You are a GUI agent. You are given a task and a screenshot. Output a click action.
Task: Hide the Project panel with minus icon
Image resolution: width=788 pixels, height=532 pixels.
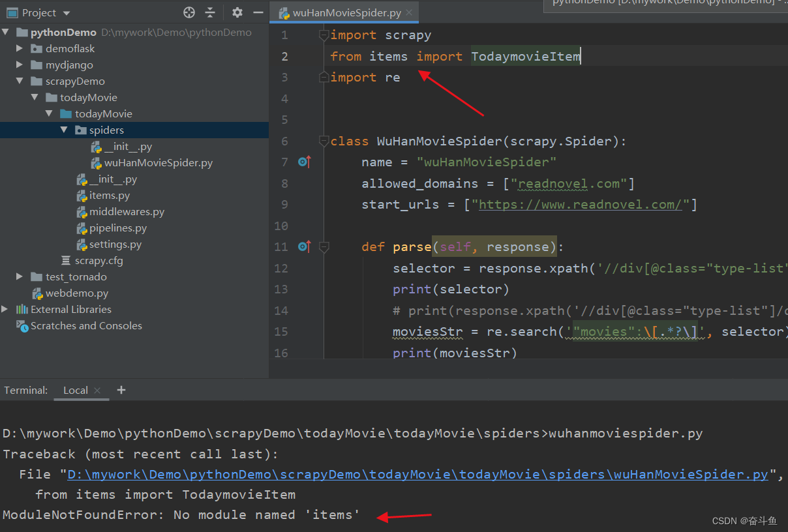pos(258,12)
